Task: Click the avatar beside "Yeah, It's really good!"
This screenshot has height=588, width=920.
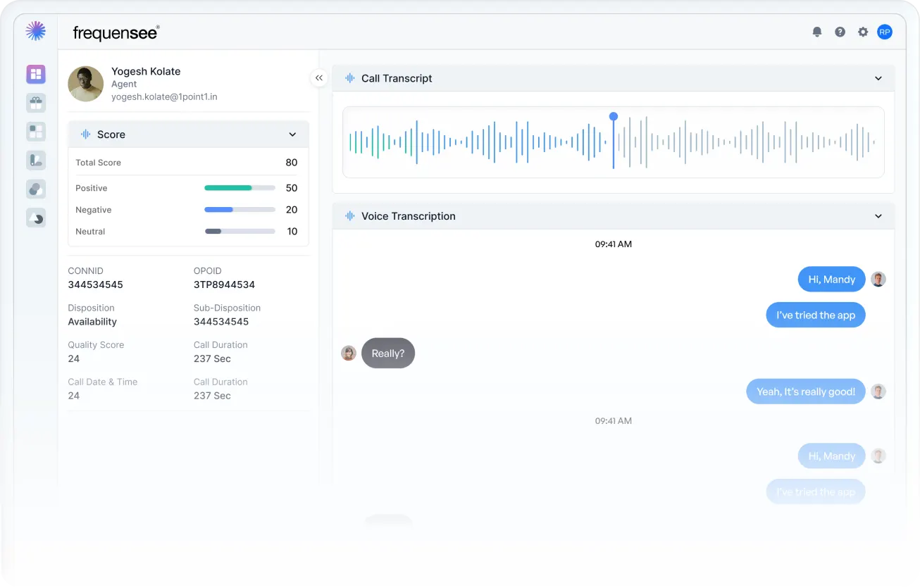Action: 878,392
